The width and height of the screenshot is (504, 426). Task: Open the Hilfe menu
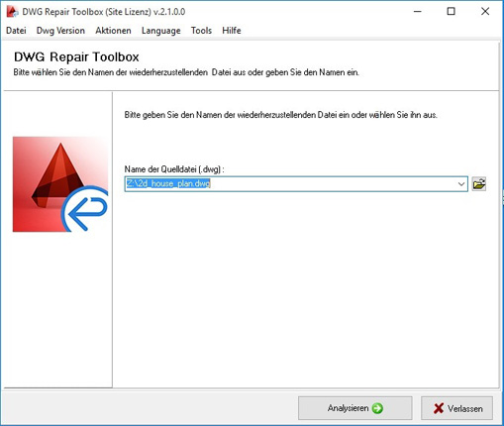[232, 31]
